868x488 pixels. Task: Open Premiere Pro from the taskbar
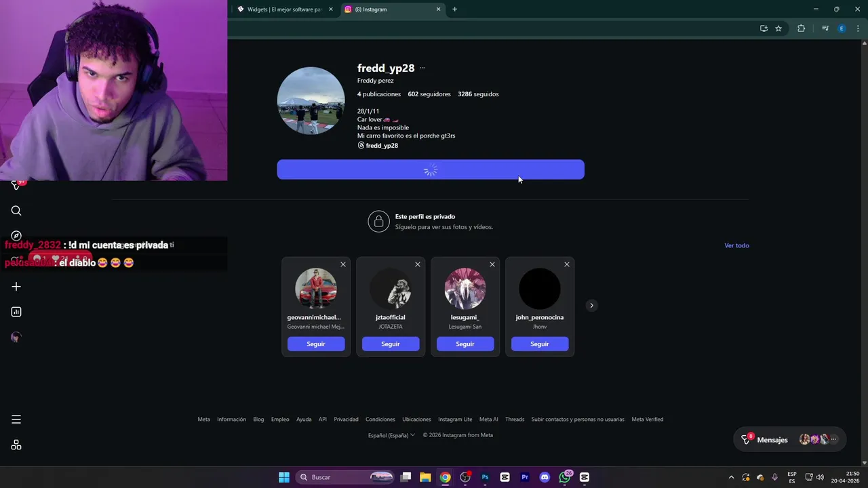(x=525, y=477)
